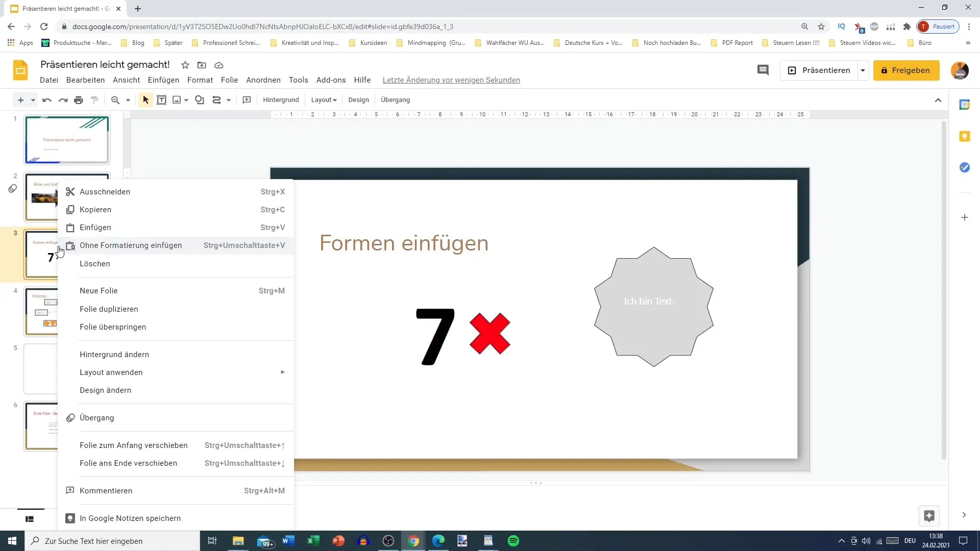Image resolution: width=980 pixels, height=551 pixels.
Task: Click the Undo icon in toolbar
Action: [46, 99]
